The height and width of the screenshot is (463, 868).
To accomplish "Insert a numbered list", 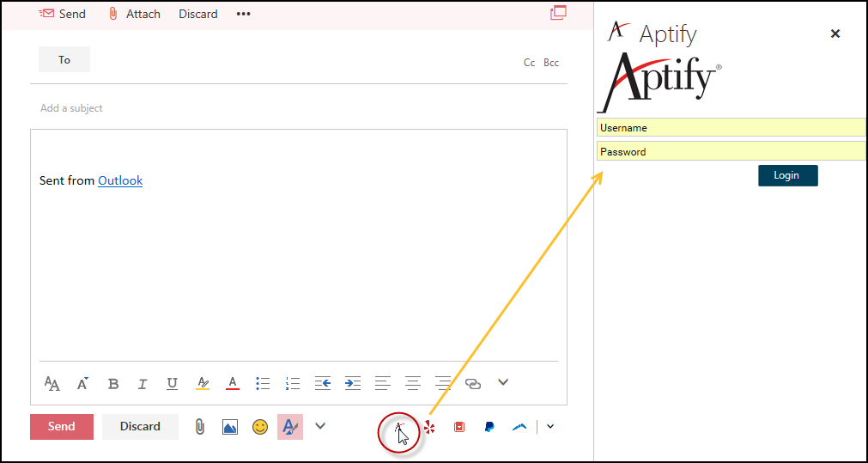I will [x=292, y=383].
